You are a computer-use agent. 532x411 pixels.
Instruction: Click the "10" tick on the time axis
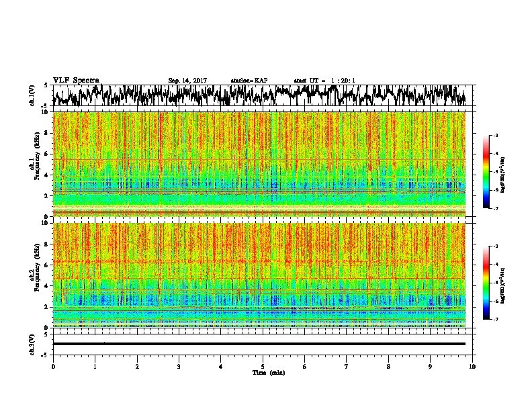[472, 367]
